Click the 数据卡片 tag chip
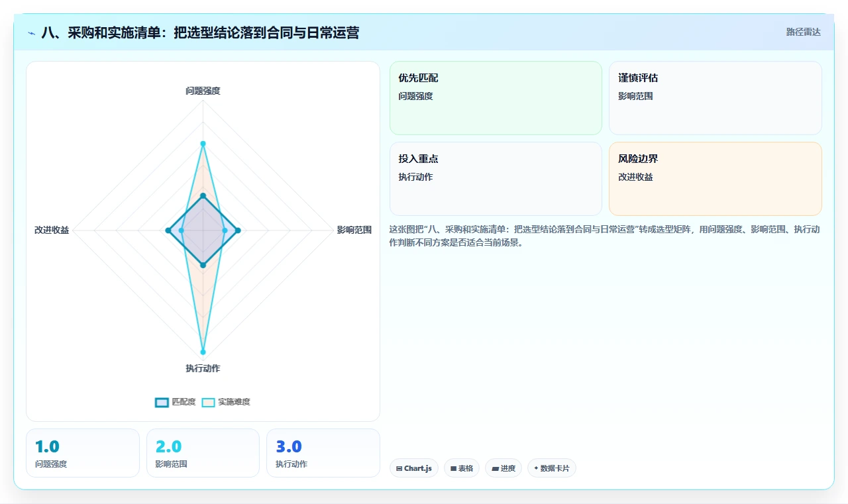The height and width of the screenshot is (504, 848). (552, 468)
